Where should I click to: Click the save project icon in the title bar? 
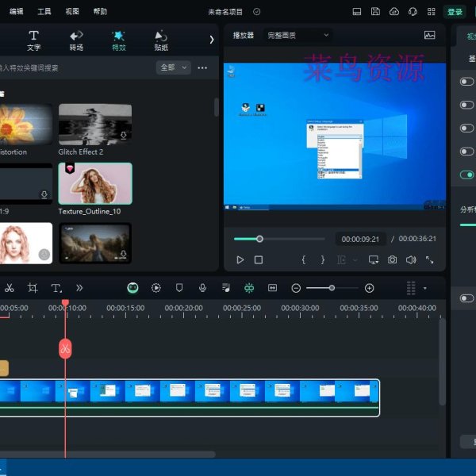coord(374,12)
